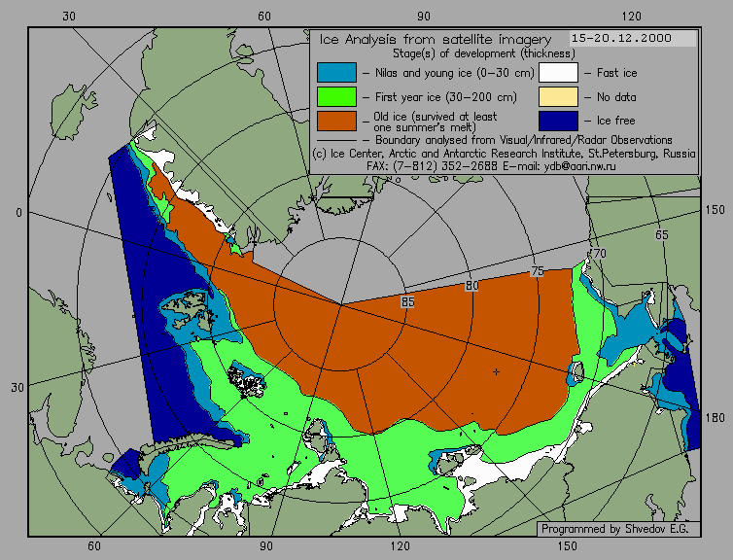Image resolution: width=733 pixels, height=560 pixels.
Task: Click the 'Ice free' legend label
Action: point(616,121)
